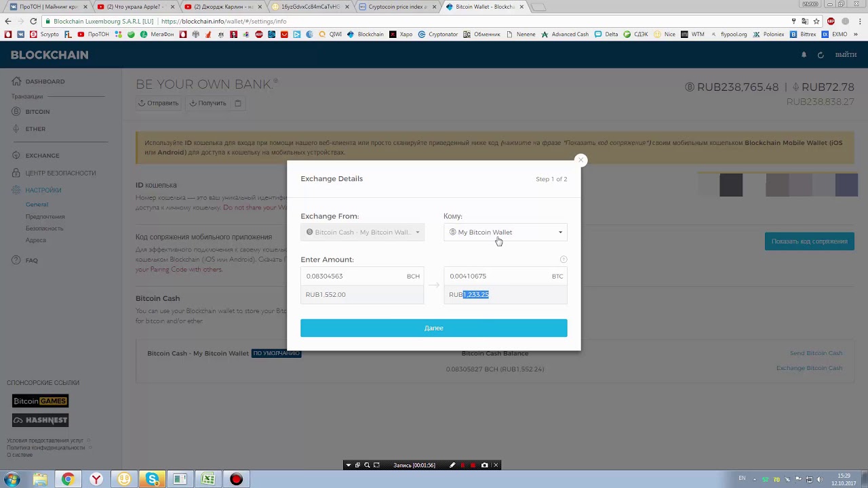Image resolution: width=868 pixels, height=488 pixels.
Task: Select Адреса under settings
Action: (x=36, y=240)
